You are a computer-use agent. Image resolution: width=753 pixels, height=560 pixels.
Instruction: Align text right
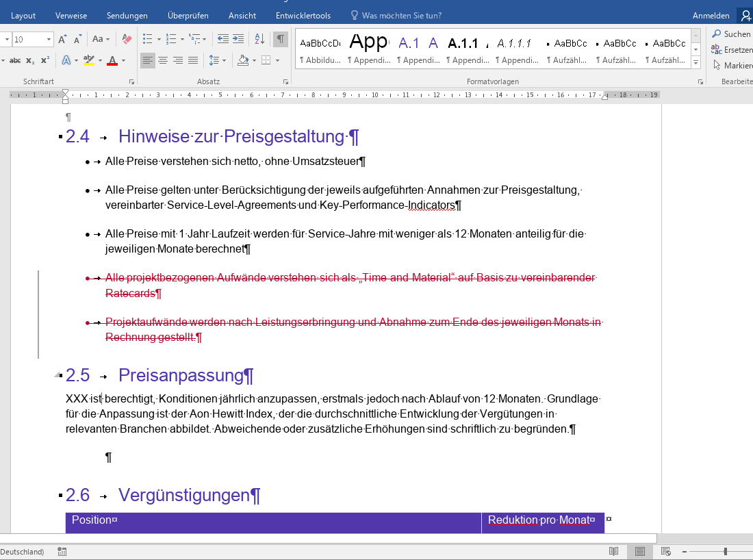[x=178, y=60]
